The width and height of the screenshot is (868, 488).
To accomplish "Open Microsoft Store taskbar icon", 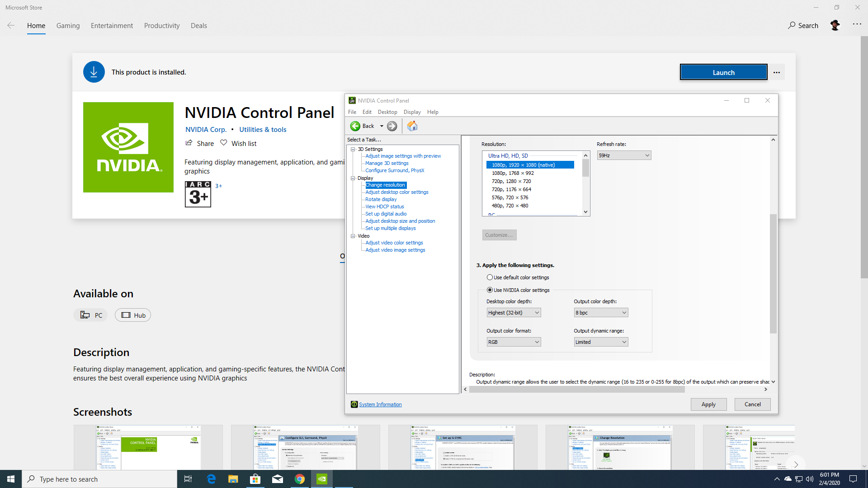I will point(255,479).
